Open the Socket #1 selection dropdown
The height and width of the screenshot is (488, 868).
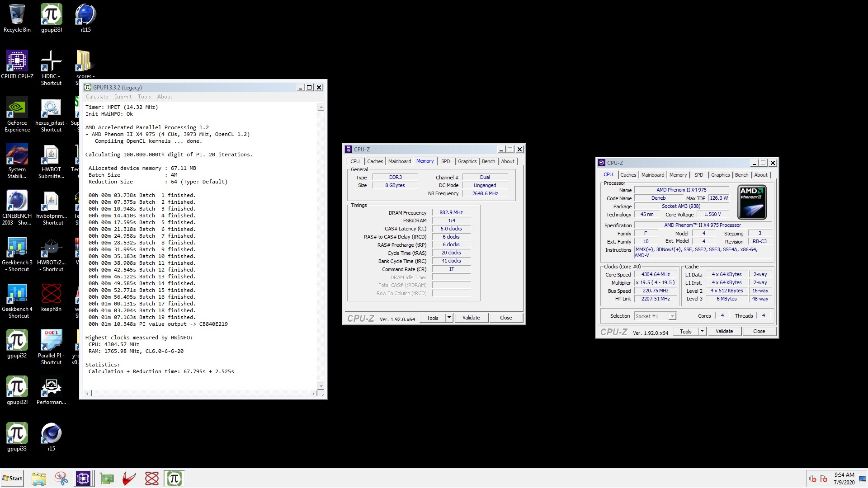pyautogui.click(x=655, y=316)
